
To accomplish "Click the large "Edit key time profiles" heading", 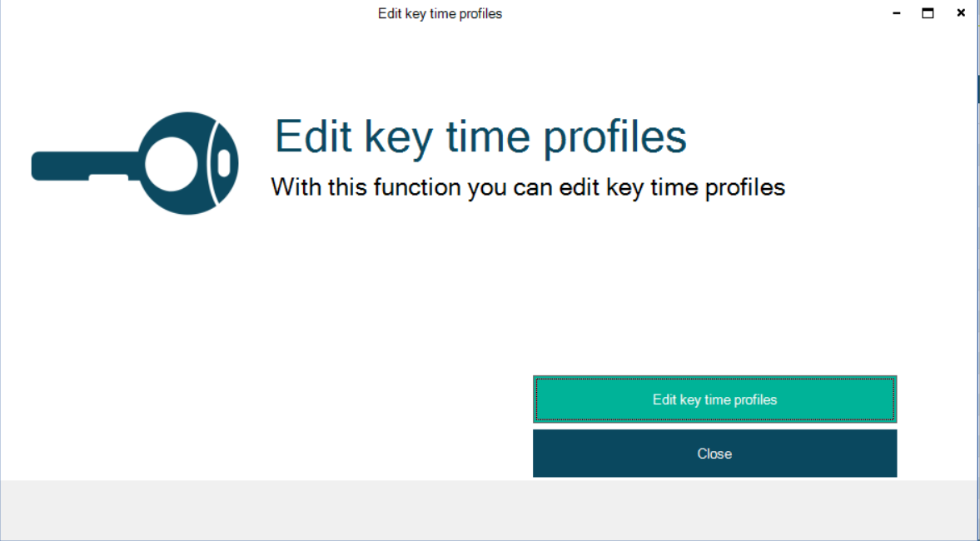I will (480, 136).
